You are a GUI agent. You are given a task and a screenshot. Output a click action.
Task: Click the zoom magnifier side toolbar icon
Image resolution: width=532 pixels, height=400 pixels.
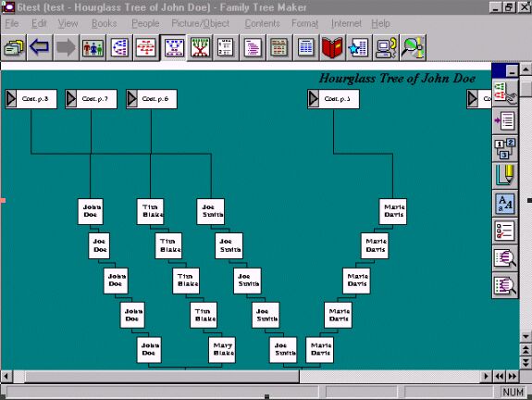505,258
